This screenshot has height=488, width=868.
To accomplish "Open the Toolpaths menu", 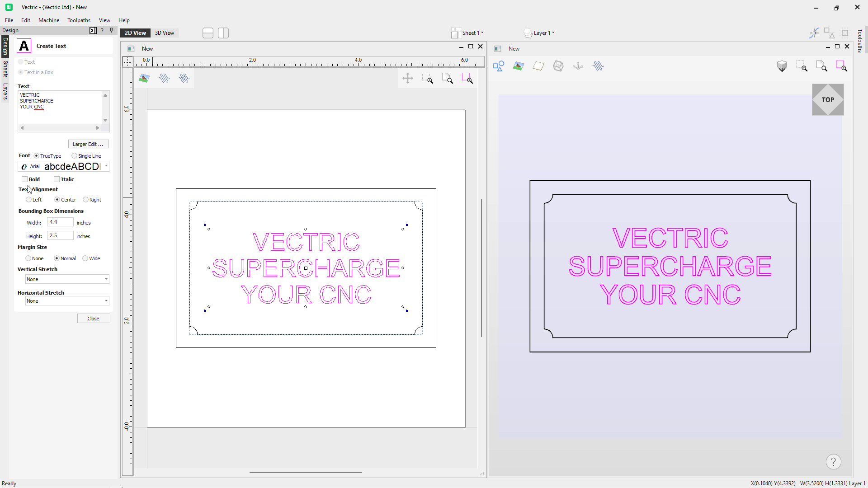I will (x=79, y=20).
